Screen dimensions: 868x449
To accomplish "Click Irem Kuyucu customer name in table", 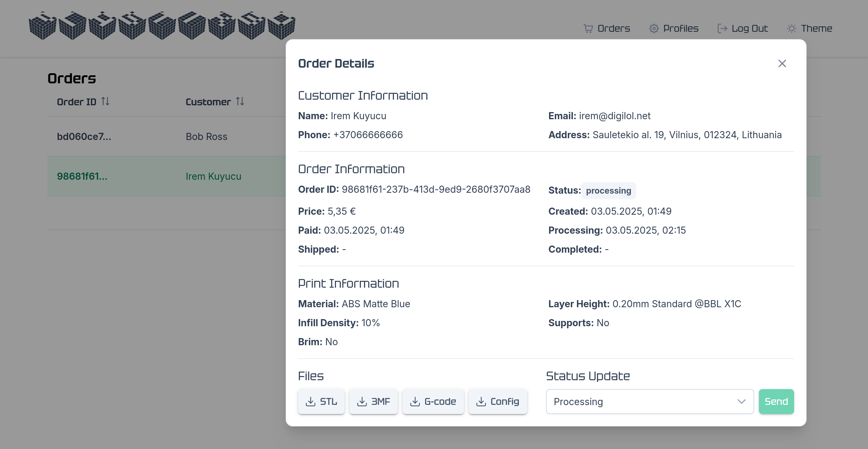I will [213, 176].
